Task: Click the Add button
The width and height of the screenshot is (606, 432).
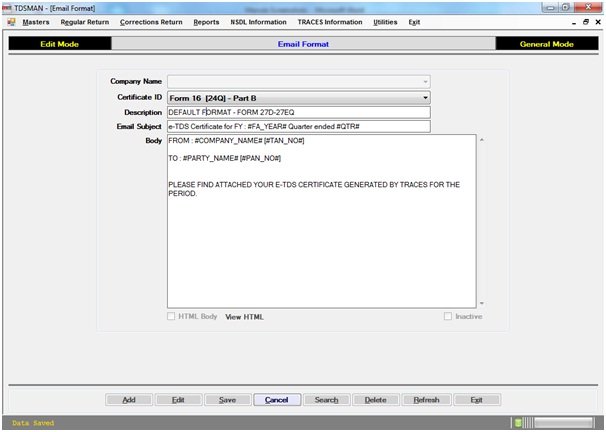Action: pos(129,400)
